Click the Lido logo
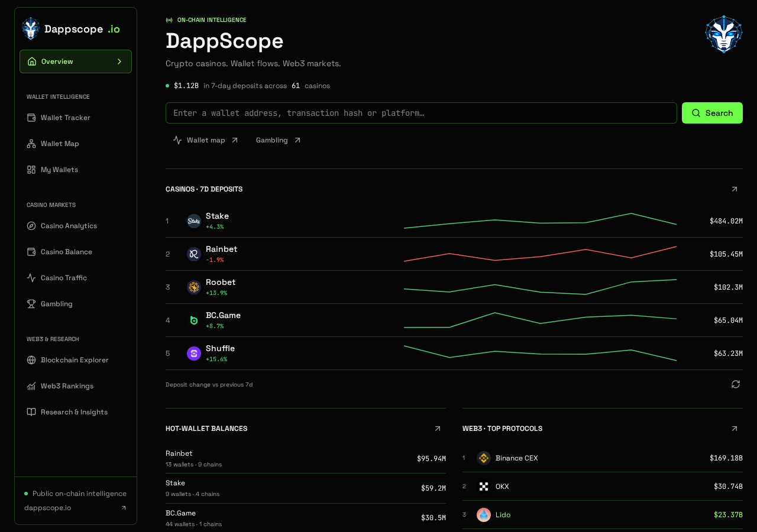This screenshot has width=757, height=532. (x=484, y=515)
